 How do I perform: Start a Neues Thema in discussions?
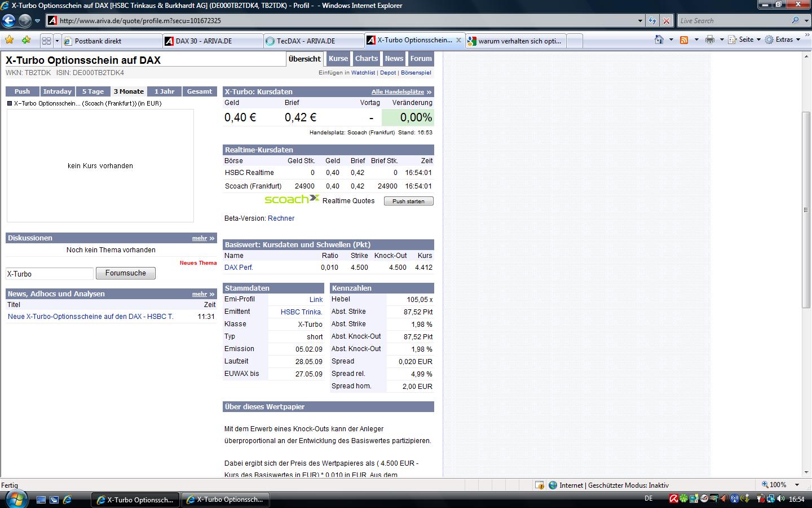198,263
